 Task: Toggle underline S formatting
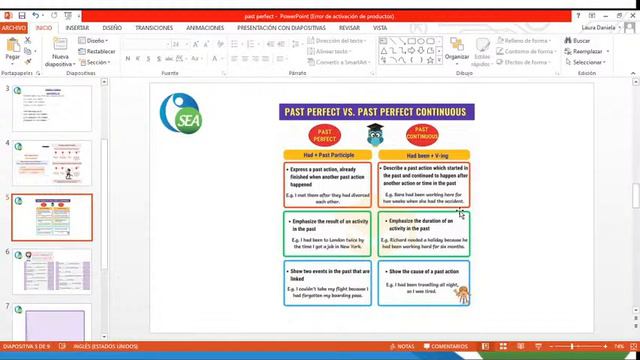148,59
